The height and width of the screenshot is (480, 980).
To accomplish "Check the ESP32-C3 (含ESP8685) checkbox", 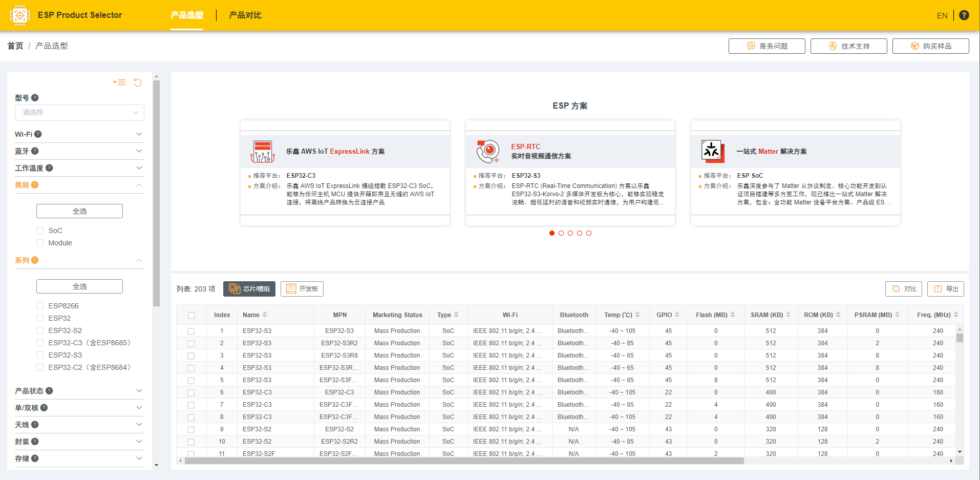I will point(40,343).
